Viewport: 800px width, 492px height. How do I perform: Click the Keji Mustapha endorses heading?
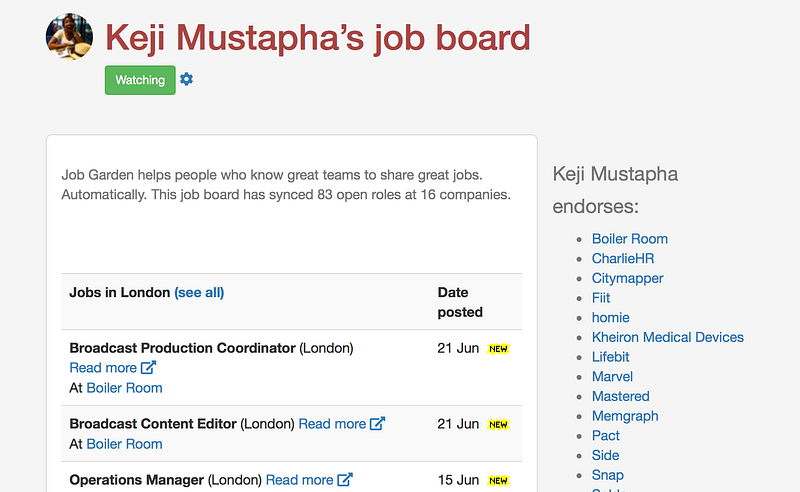tap(615, 190)
